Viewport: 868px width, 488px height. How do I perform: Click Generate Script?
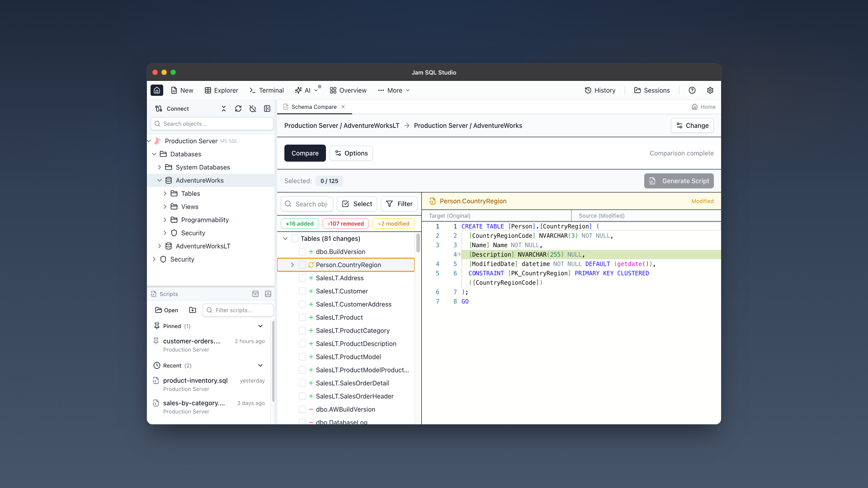679,181
